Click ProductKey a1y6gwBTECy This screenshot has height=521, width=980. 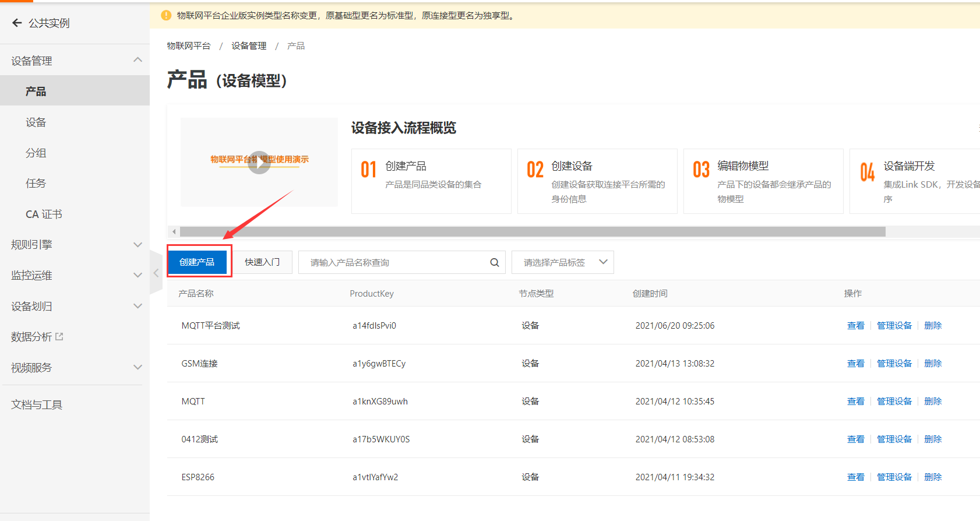click(379, 363)
